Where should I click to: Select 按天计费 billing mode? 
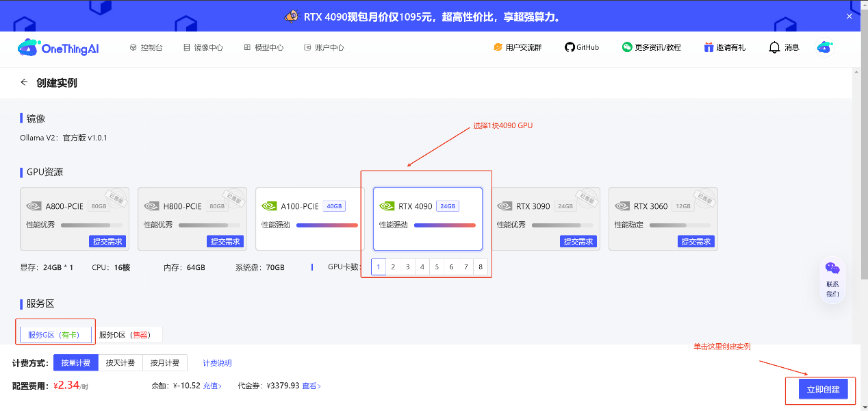pos(120,363)
